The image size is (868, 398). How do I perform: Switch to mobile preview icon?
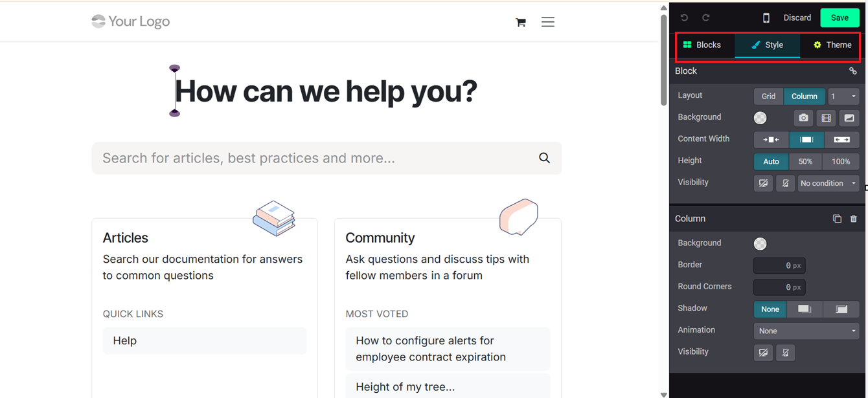click(x=766, y=18)
